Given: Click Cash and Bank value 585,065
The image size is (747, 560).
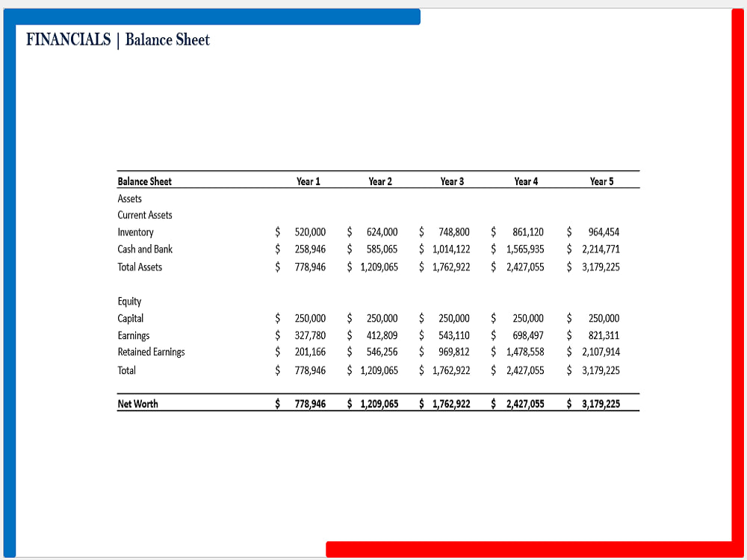Looking at the screenshot, I should pyautogui.click(x=382, y=249).
